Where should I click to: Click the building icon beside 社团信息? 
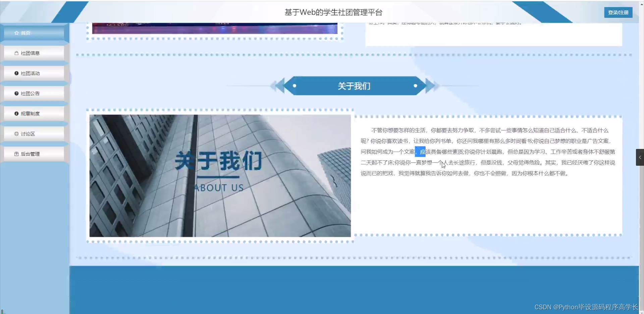(16, 53)
